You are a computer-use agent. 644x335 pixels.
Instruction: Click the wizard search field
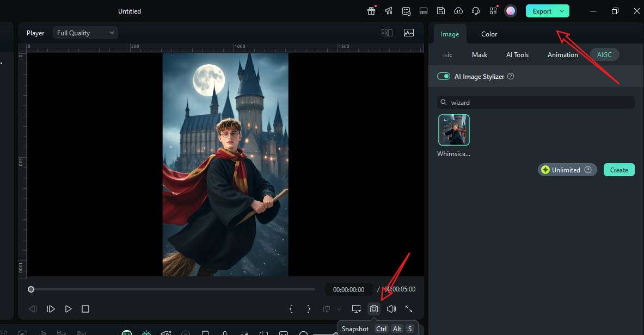pos(536,102)
